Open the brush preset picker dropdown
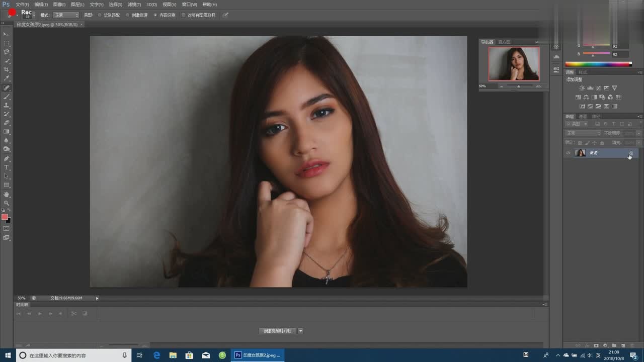The width and height of the screenshot is (644, 362). pos(34,14)
